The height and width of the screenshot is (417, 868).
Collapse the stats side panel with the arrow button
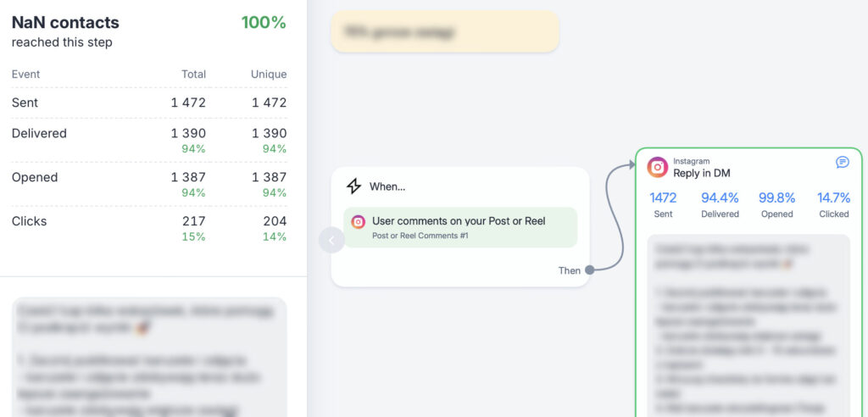[x=331, y=241]
